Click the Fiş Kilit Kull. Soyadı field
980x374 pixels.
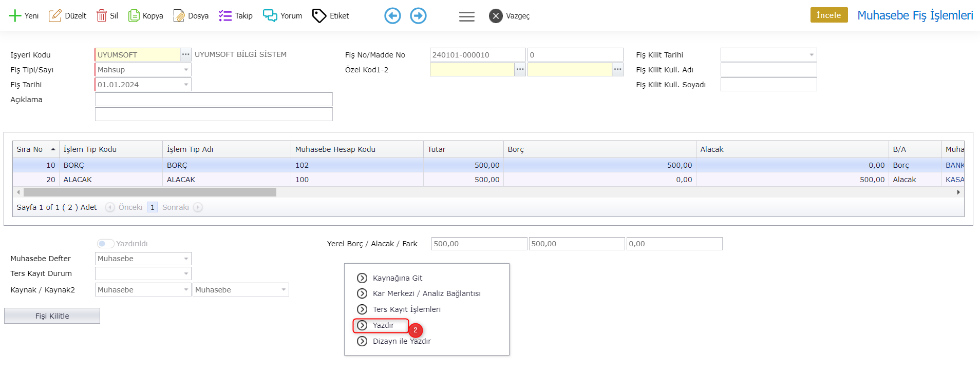pyautogui.click(x=768, y=85)
